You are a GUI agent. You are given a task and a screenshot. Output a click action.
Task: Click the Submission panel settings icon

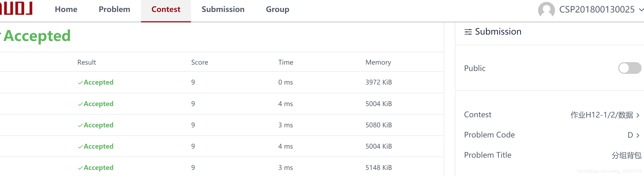pos(468,32)
